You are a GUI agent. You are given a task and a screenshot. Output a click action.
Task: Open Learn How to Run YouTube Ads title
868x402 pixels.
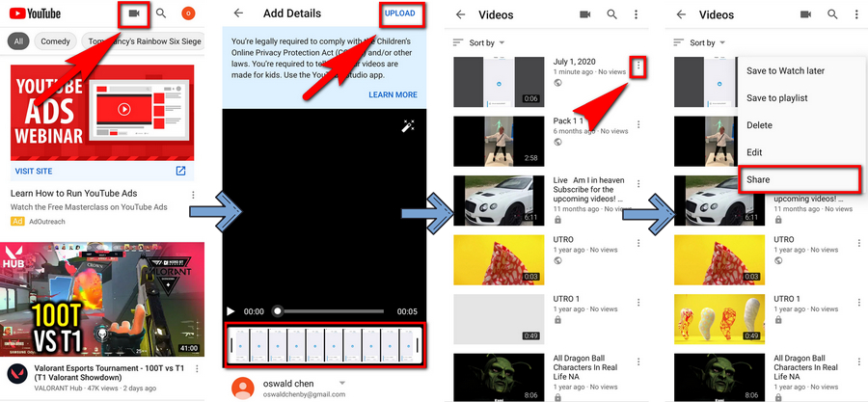tap(73, 194)
